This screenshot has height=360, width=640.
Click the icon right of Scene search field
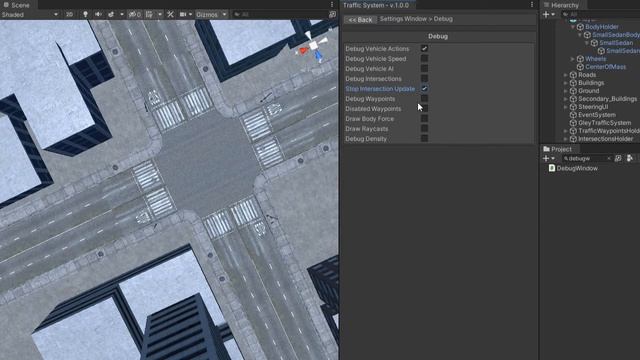[x=332, y=14]
